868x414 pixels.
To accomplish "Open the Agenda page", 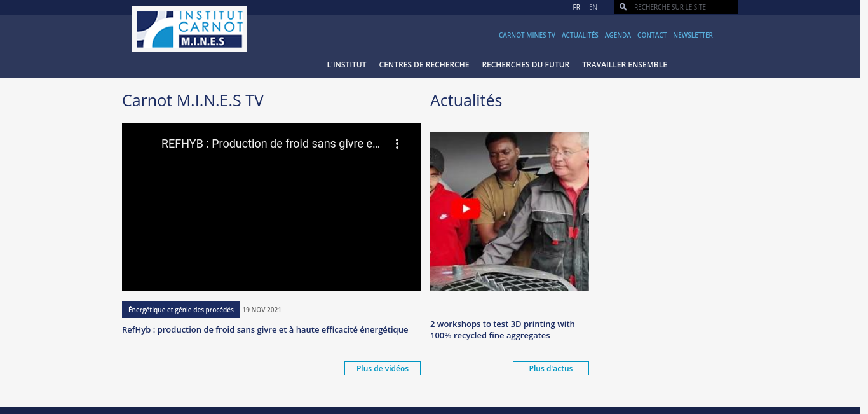I will coord(618,35).
